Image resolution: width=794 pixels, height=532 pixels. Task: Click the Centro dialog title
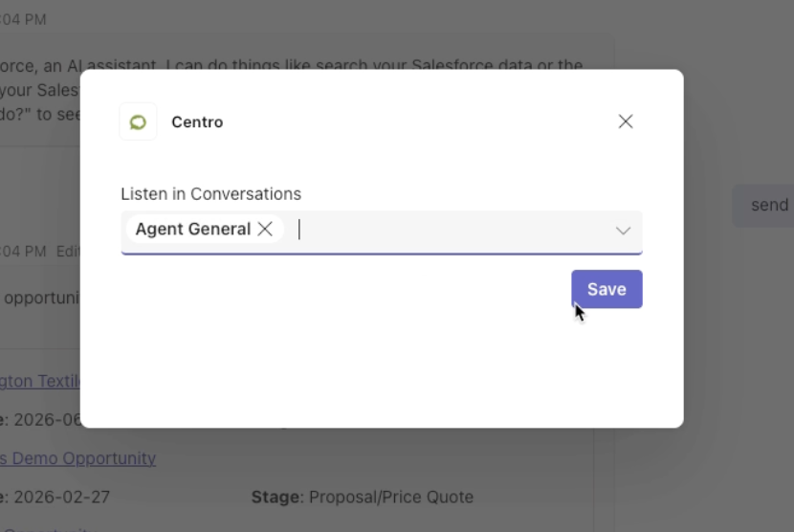(197, 122)
